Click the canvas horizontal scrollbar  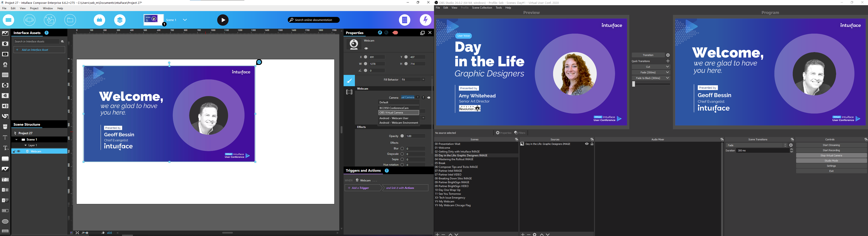pyautogui.click(x=228, y=233)
